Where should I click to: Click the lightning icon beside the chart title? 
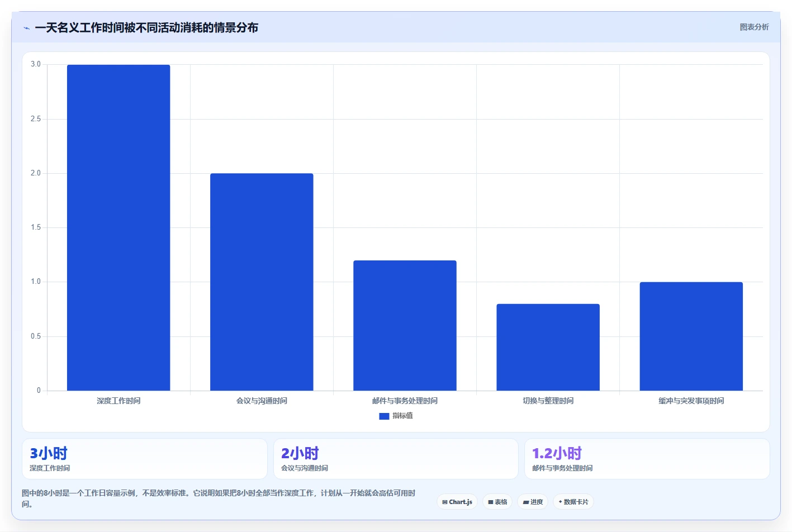click(26, 28)
